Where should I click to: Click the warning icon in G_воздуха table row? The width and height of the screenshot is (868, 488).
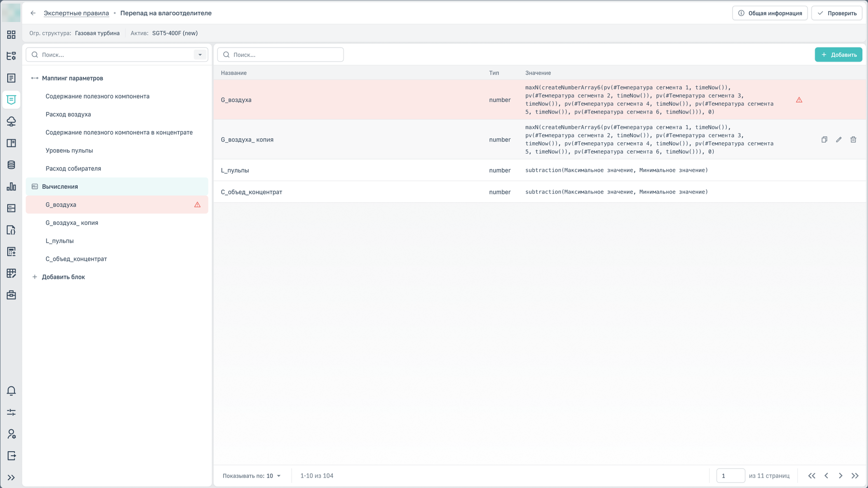click(x=799, y=100)
